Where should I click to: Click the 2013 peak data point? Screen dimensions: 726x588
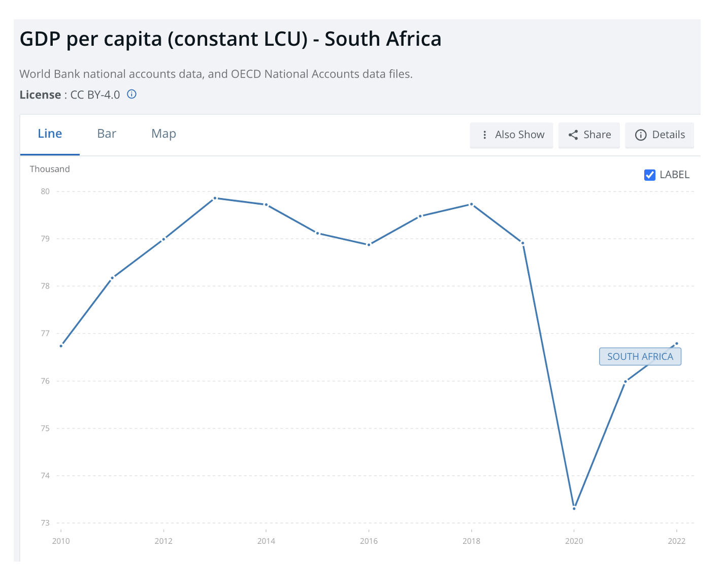[215, 198]
